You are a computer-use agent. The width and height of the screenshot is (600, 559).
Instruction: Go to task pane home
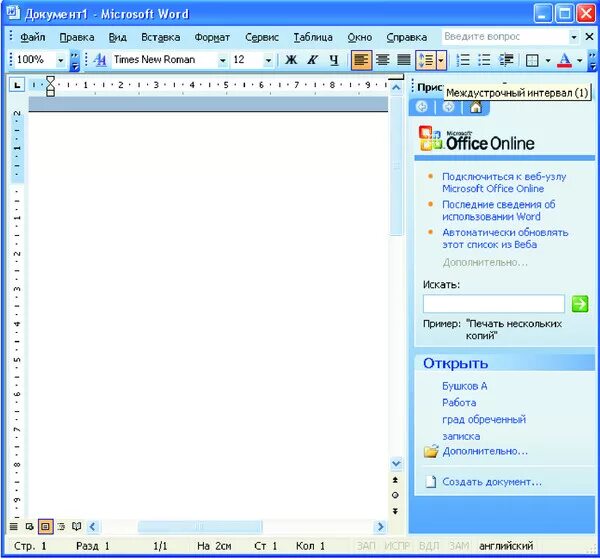476,107
